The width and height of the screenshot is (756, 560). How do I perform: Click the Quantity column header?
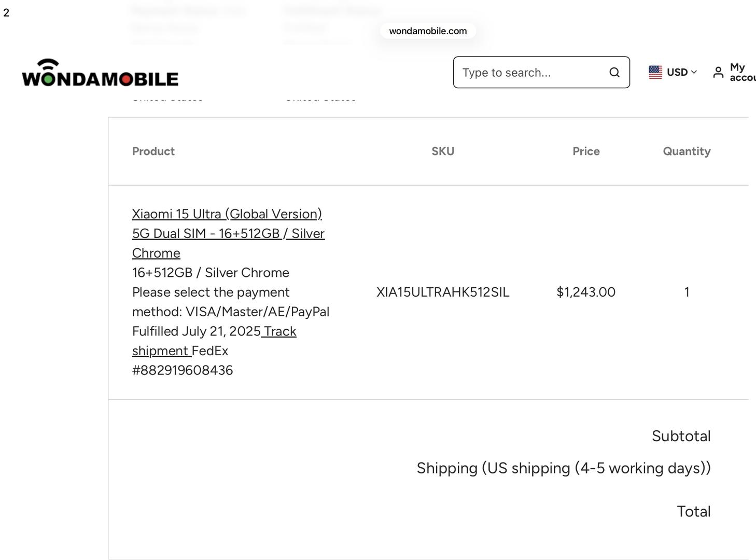(x=687, y=151)
